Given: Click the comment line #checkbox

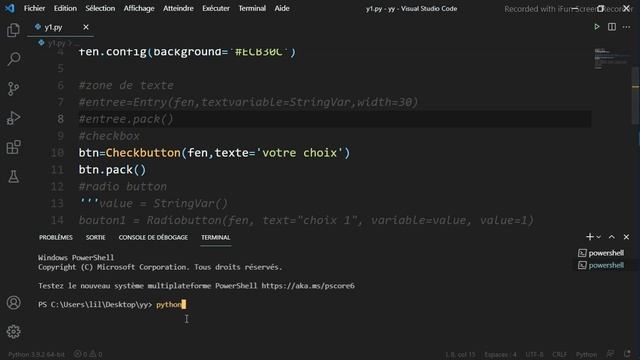Looking at the screenshot, I should pyautogui.click(x=109, y=136).
